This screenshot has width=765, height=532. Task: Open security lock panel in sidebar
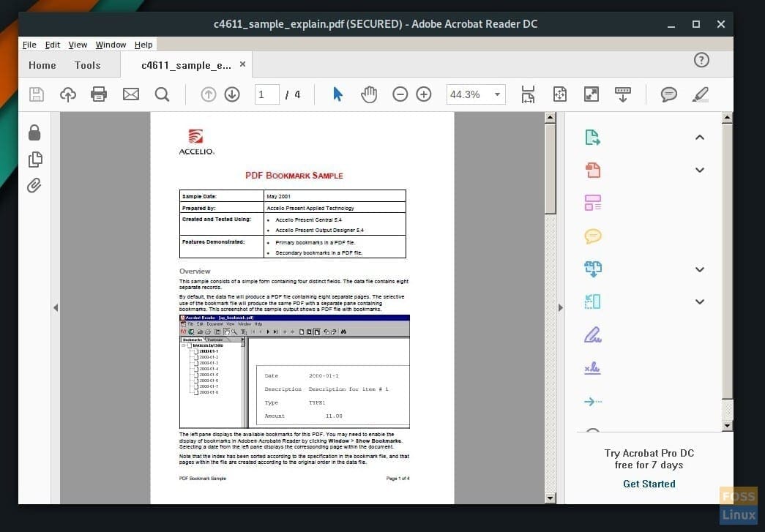[x=34, y=132]
